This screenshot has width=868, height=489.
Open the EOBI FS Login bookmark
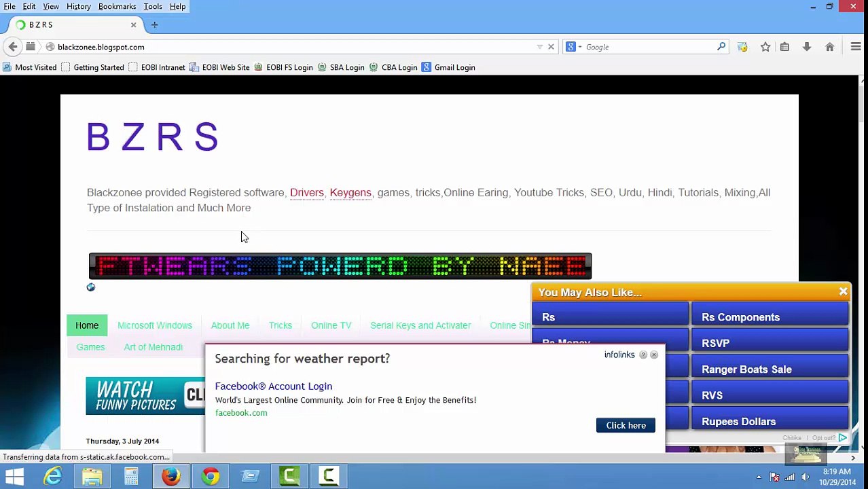[x=283, y=67]
